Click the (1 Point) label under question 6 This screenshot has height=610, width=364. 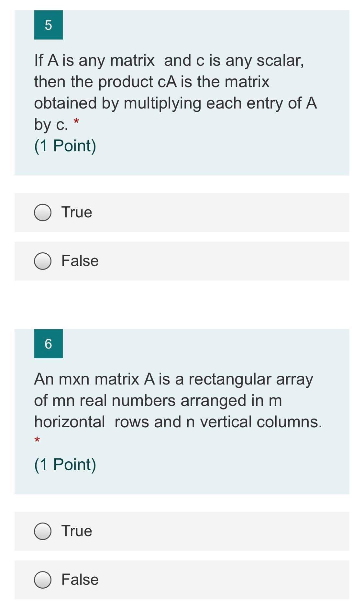pos(65,465)
